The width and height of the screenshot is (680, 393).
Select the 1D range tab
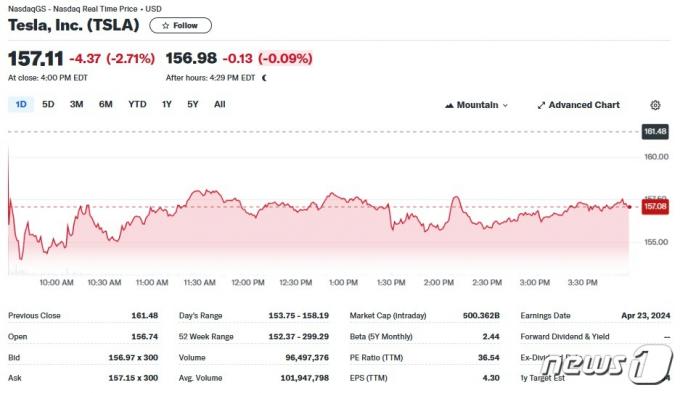click(21, 105)
